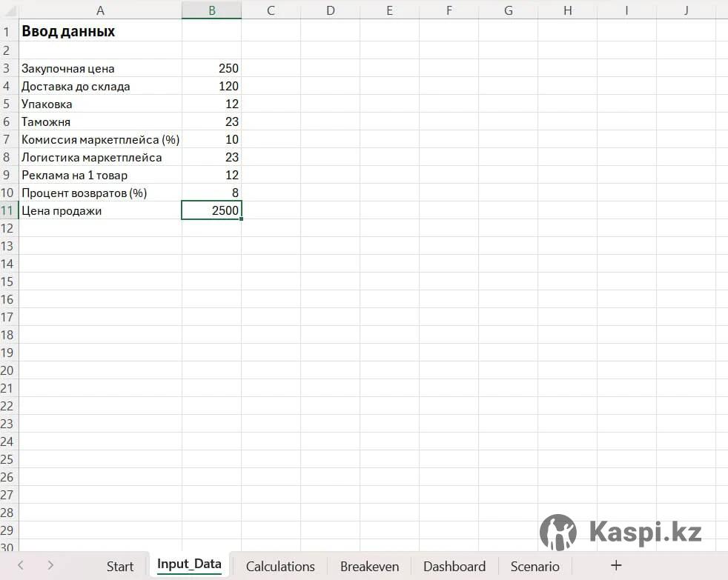Open the Breakeven sheet tab
This screenshot has height=580, width=728.
tap(369, 567)
